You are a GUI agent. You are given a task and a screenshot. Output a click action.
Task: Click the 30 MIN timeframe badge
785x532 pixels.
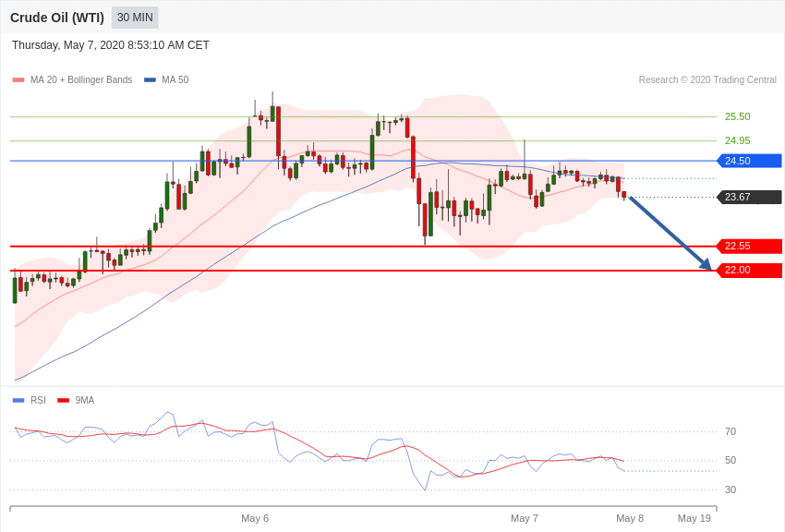(135, 18)
